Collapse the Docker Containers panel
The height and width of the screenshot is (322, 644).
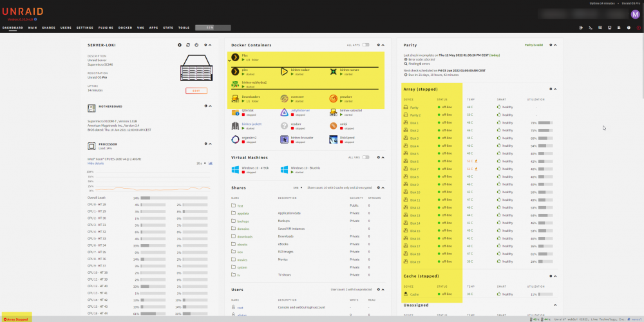(x=383, y=45)
